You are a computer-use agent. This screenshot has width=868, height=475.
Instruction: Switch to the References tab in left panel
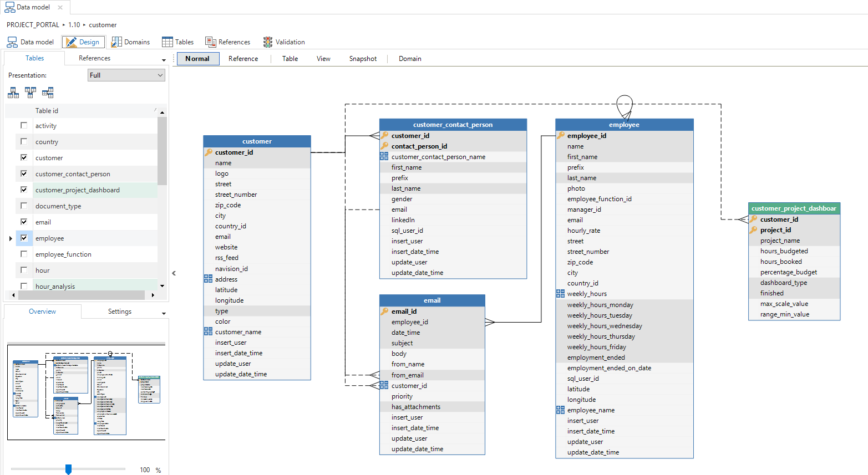(94, 58)
